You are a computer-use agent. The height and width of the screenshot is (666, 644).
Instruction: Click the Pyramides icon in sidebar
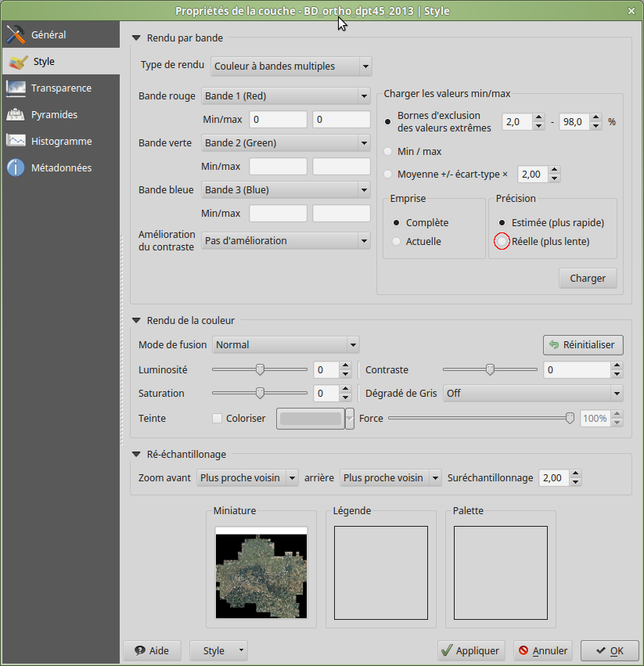coord(16,115)
